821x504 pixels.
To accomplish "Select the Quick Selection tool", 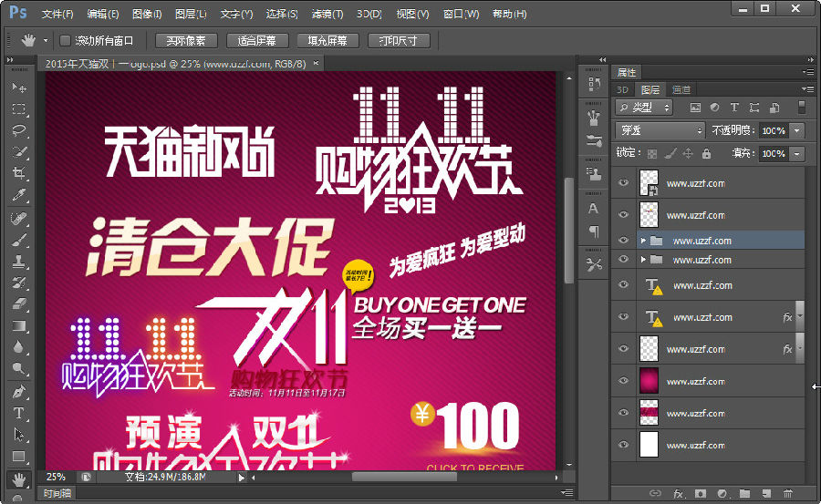I will 19,152.
